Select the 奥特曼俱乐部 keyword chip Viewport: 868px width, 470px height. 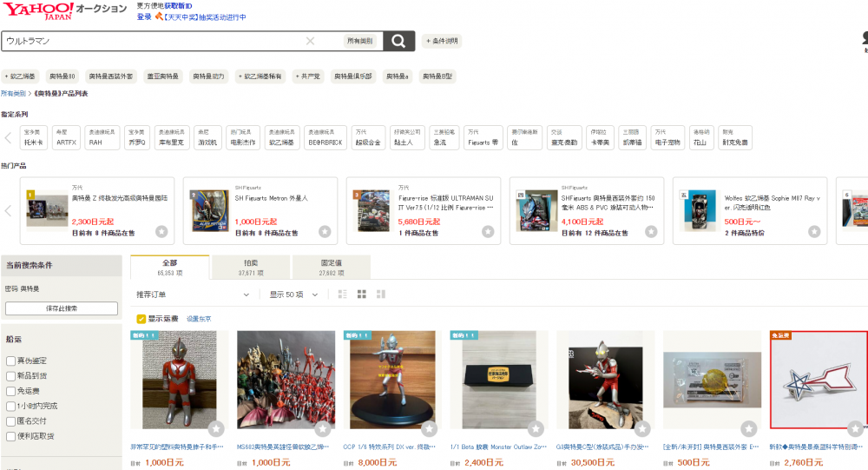353,76
